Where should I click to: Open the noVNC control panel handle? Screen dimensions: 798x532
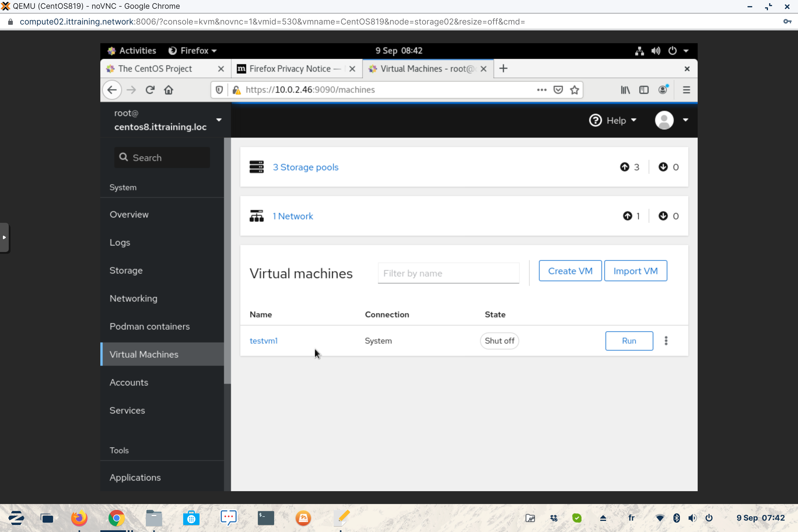tap(4, 237)
